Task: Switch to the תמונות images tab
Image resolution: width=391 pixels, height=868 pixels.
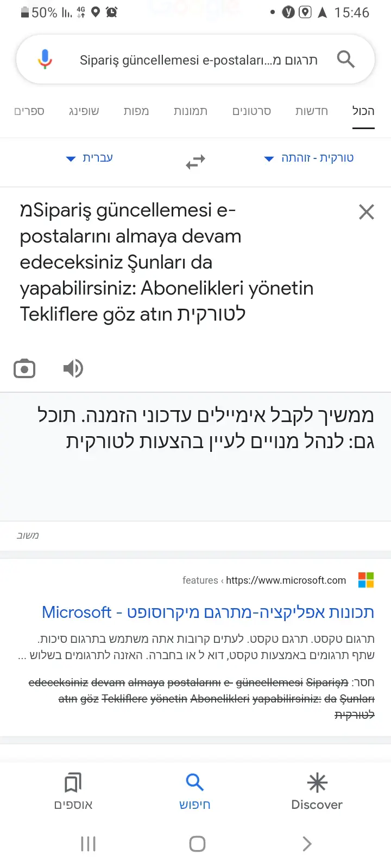Action: click(x=191, y=111)
